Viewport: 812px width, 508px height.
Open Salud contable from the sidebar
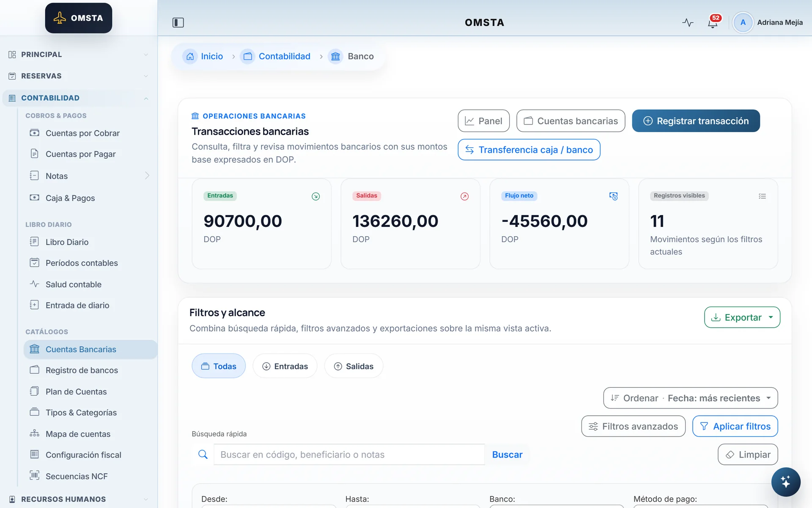click(74, 284)
